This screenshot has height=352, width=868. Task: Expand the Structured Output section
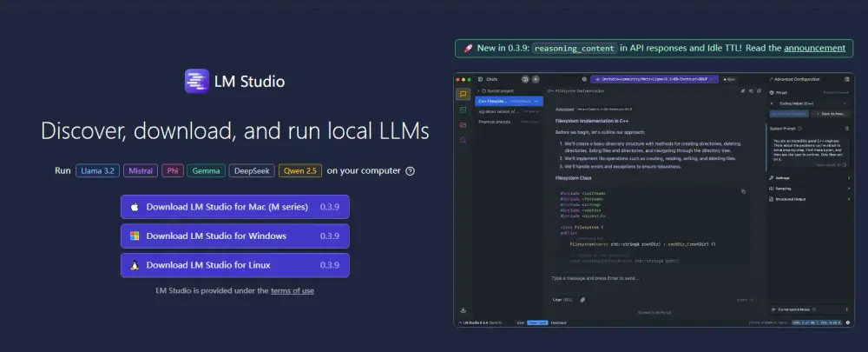(x=809, y=199)
